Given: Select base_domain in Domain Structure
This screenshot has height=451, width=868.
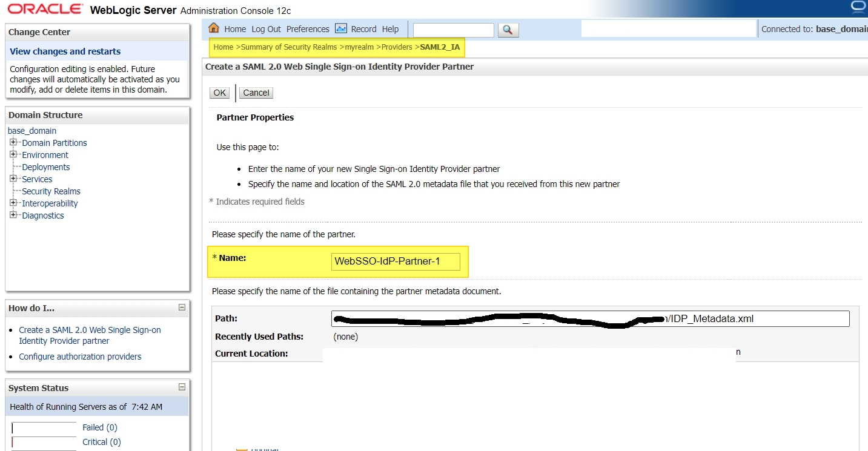Looking at the screenshot, I should point(32,131).
